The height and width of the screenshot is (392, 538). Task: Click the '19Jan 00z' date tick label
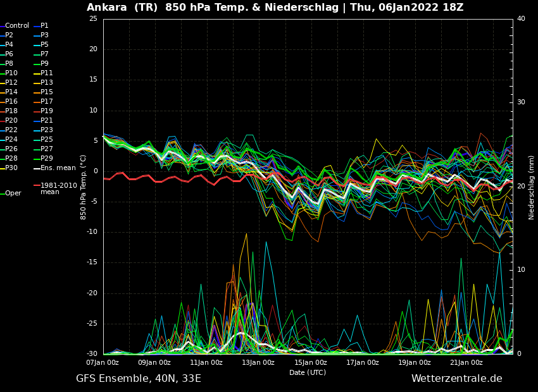415,362
